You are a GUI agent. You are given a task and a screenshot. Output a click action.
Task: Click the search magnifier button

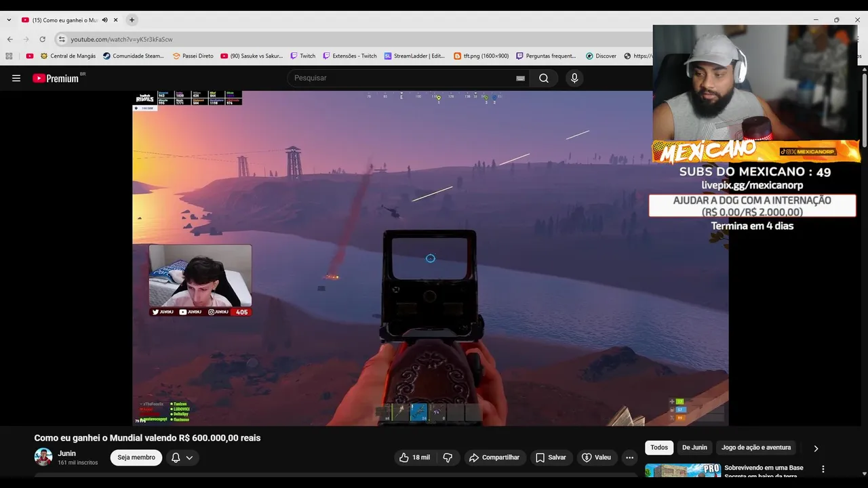[544, 78]
